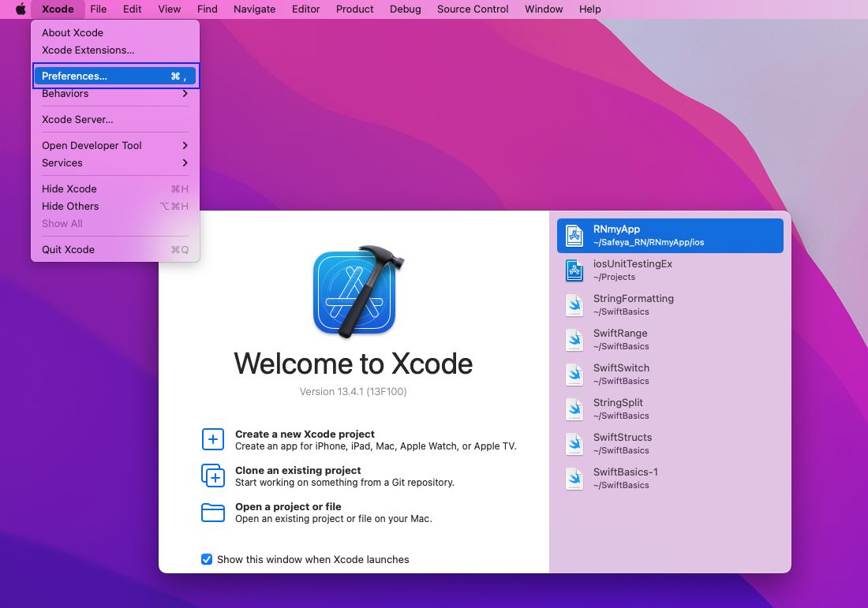Click the Xcode hammer app logo
Screen dimensions: 868x608
[x=358, y=291]
